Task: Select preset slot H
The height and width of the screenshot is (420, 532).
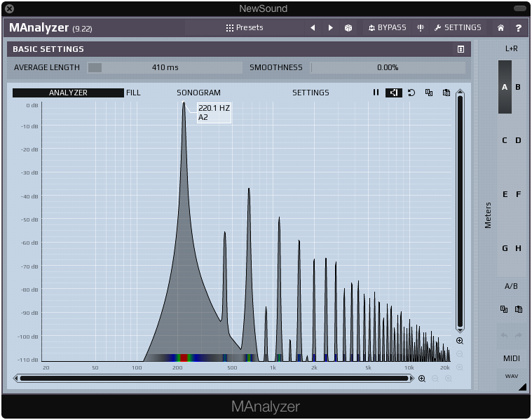Action: 518,248
